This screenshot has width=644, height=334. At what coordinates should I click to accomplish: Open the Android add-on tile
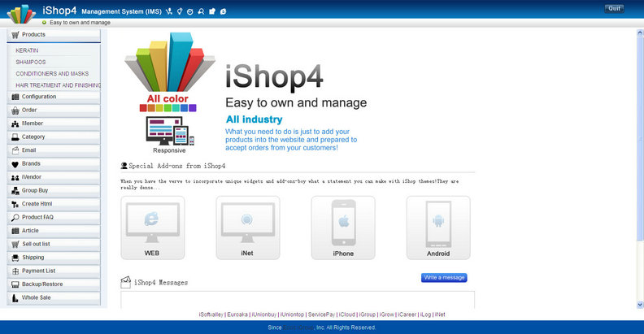tap(438, 228)
